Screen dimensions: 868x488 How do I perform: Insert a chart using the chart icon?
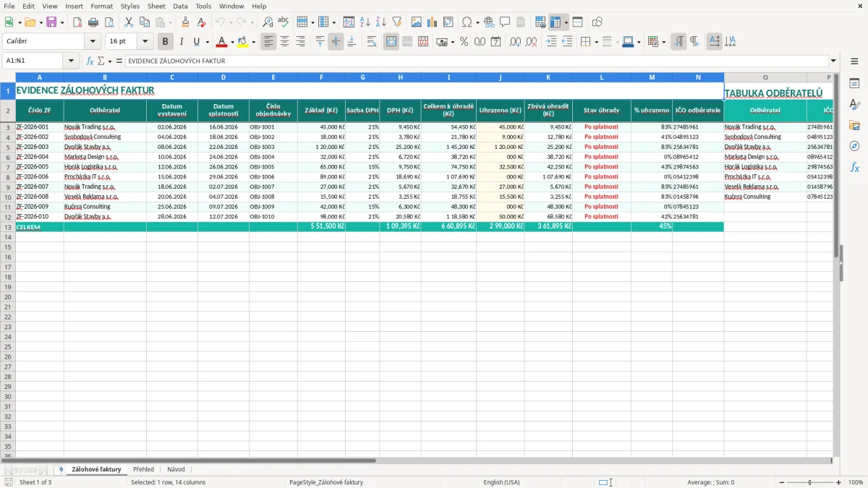pos(433,22)
